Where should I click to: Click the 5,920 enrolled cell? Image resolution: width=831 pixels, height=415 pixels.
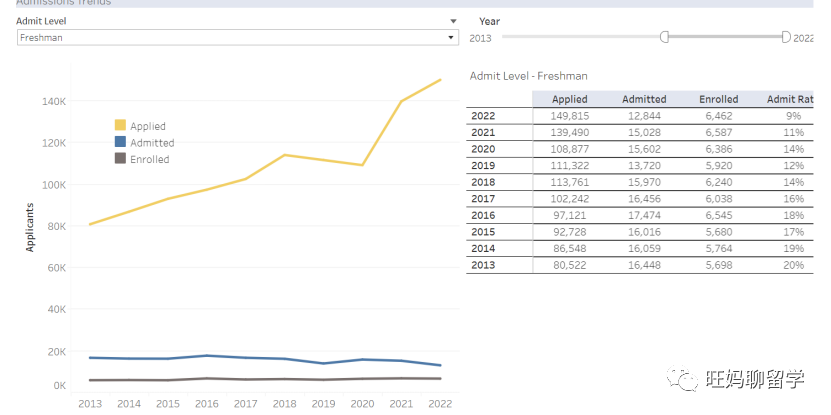pyautogui.click(x=719, y=165)
